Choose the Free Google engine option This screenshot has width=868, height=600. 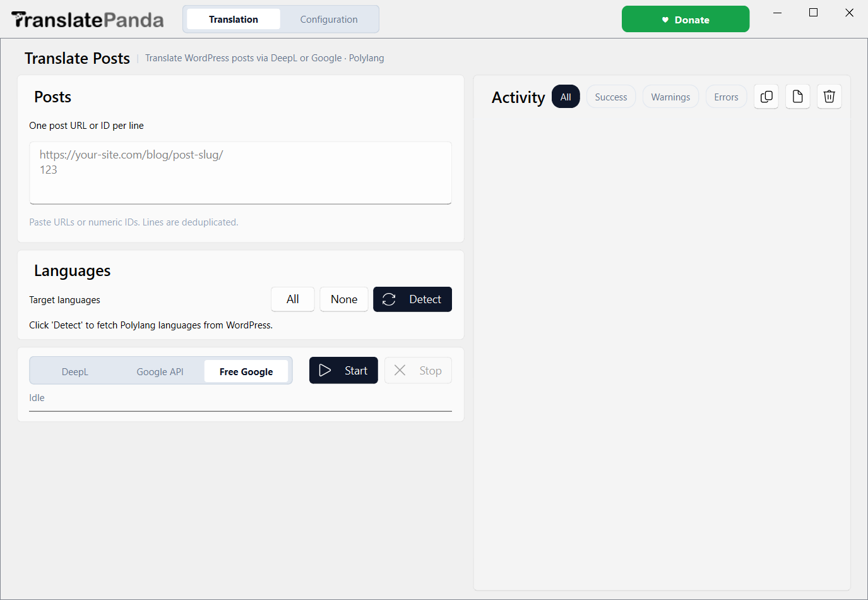click(x=246, y=371)
